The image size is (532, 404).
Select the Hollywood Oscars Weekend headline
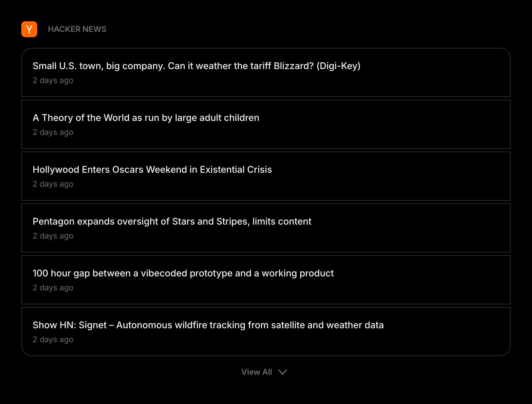click(x=152, y=169)
